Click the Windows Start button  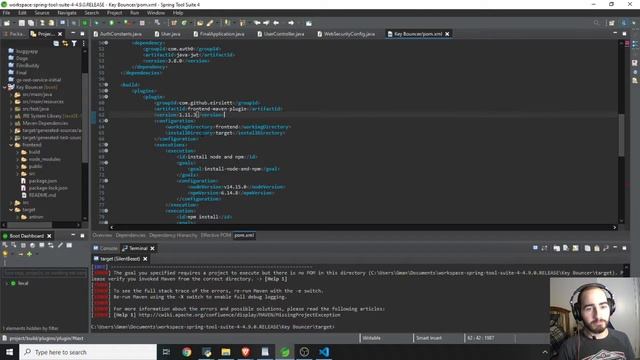[9, 352]
